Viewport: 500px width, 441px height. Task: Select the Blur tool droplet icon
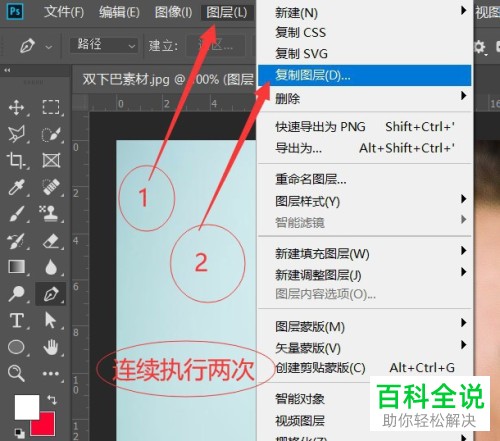(51, 267)
